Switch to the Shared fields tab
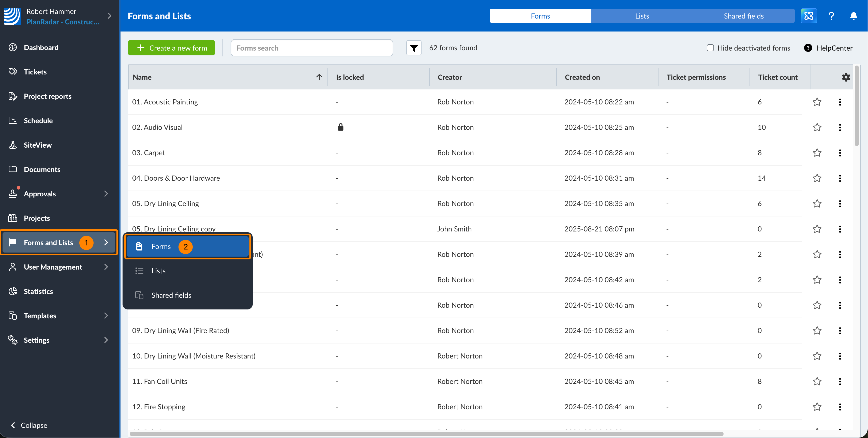Image resolution: width=868 pixels, height=438 pixels. point(743,16)
